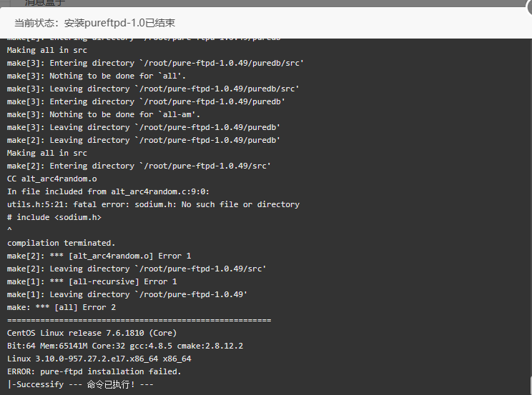
Task: Click the 消息盒子 title behind the dialog
Action: click(x=44, y=3)
